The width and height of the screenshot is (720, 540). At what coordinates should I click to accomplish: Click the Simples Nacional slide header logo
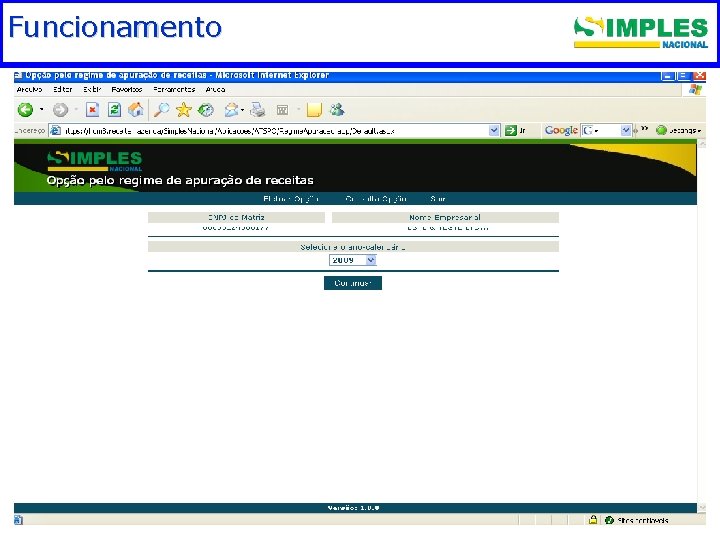pyautogui.click(x=641, y=32)
